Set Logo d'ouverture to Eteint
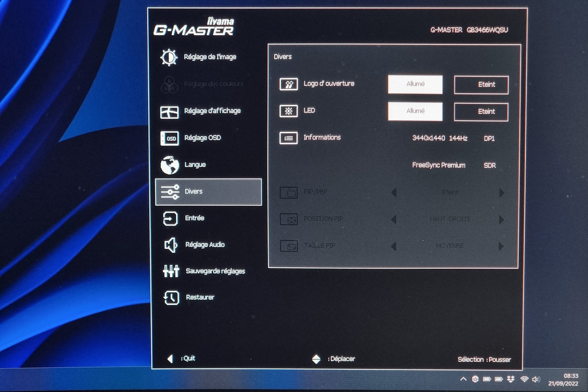 (481, 85)
